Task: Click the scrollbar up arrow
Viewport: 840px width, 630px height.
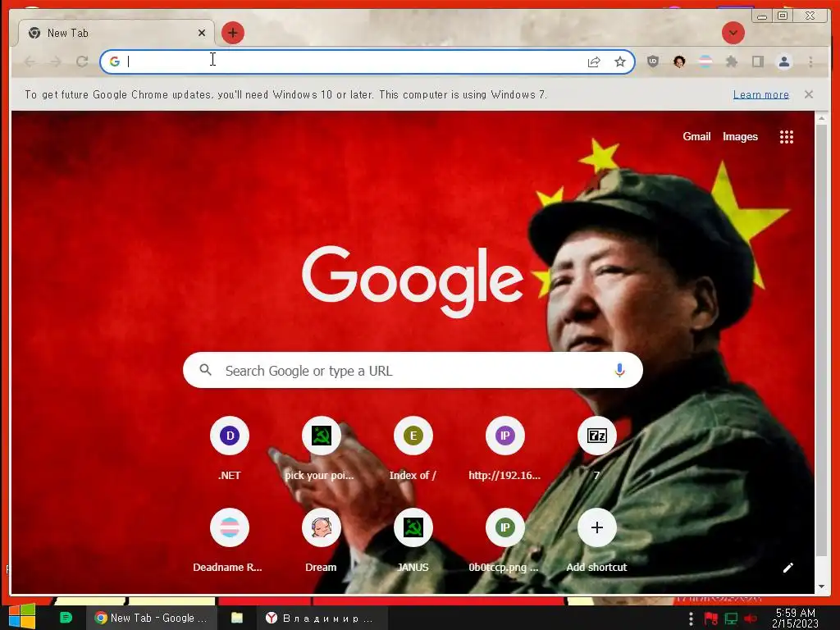Action: (x=821, y=116)
